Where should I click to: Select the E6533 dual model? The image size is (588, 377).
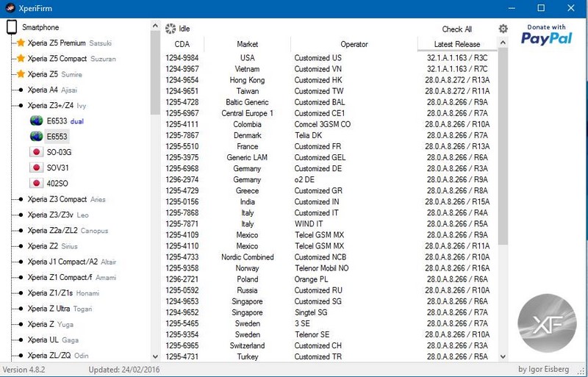[x=65, y=121]
